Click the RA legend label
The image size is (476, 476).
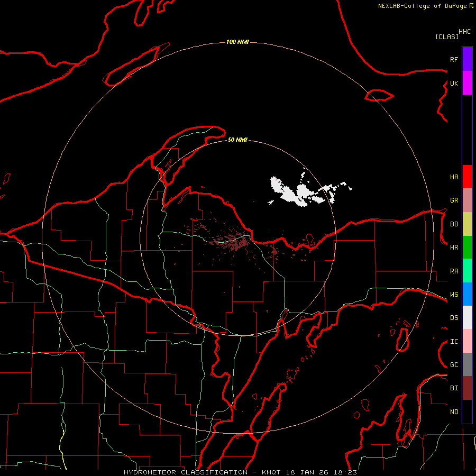tap(454, 271)
